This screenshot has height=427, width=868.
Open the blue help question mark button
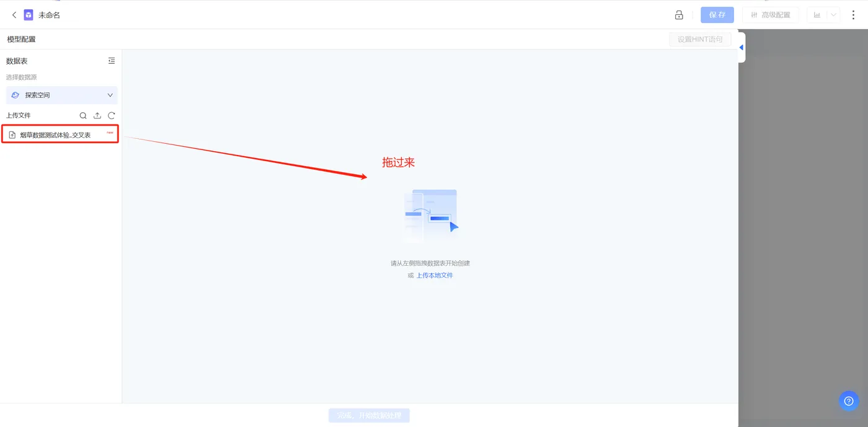(x=849, y=401)
